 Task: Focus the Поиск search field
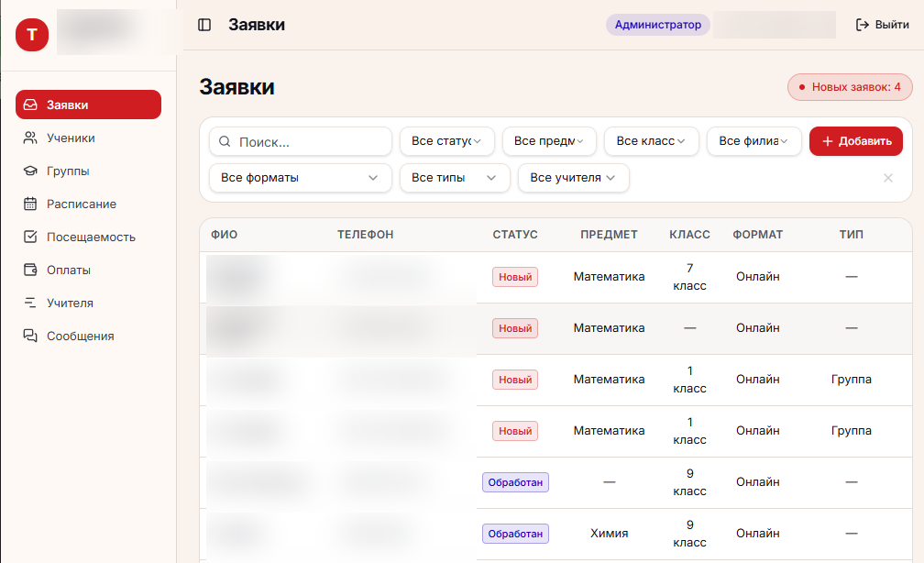pos(301,141)
